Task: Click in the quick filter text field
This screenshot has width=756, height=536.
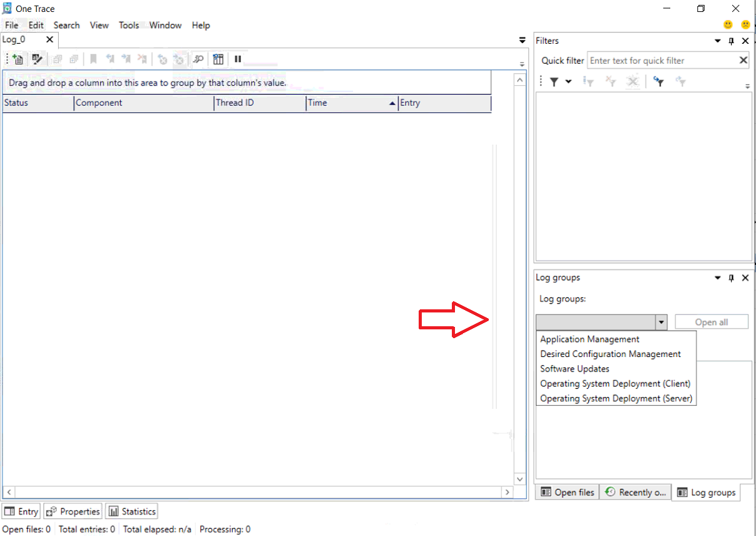Action: pos(662,61)
